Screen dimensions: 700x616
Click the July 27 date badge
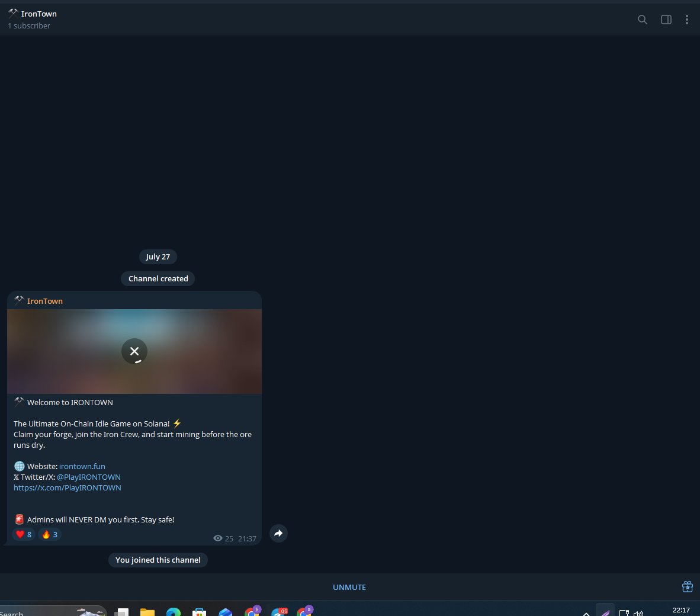[x=158, y=256]
